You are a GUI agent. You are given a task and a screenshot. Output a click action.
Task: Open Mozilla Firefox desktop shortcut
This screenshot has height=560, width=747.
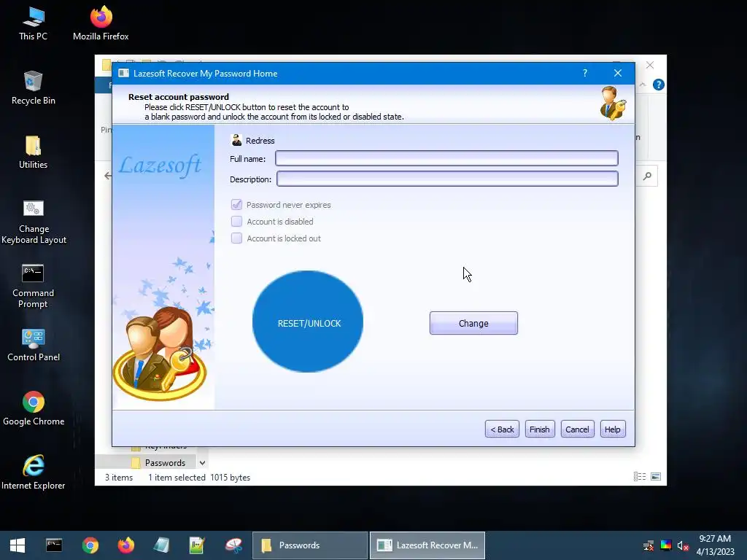click(101, 24)
